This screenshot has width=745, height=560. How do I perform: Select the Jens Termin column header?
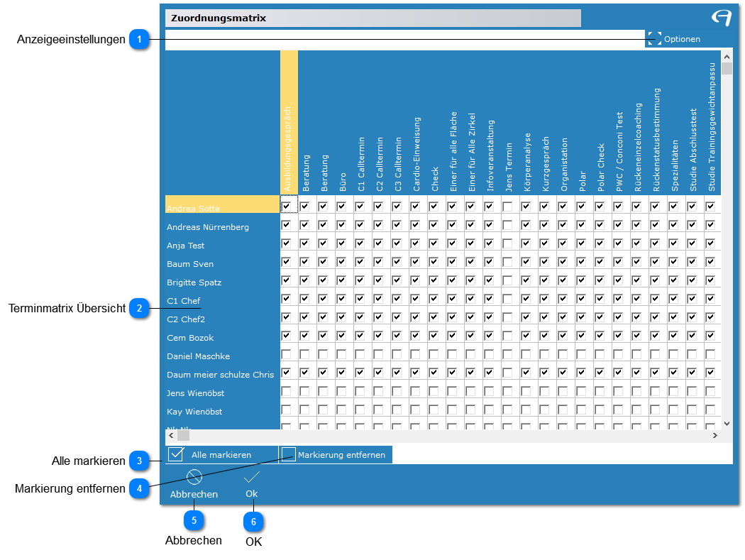click(x=509, y=123)
